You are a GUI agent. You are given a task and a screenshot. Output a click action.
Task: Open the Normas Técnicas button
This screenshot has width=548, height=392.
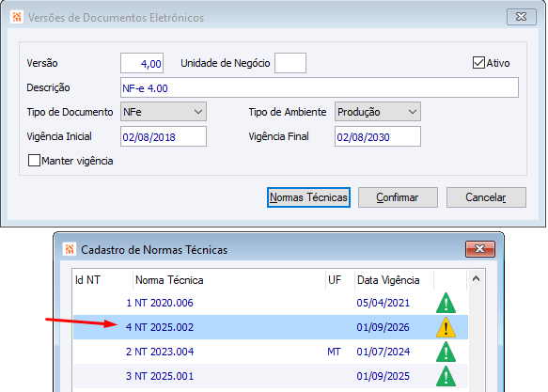pos(308,197)
